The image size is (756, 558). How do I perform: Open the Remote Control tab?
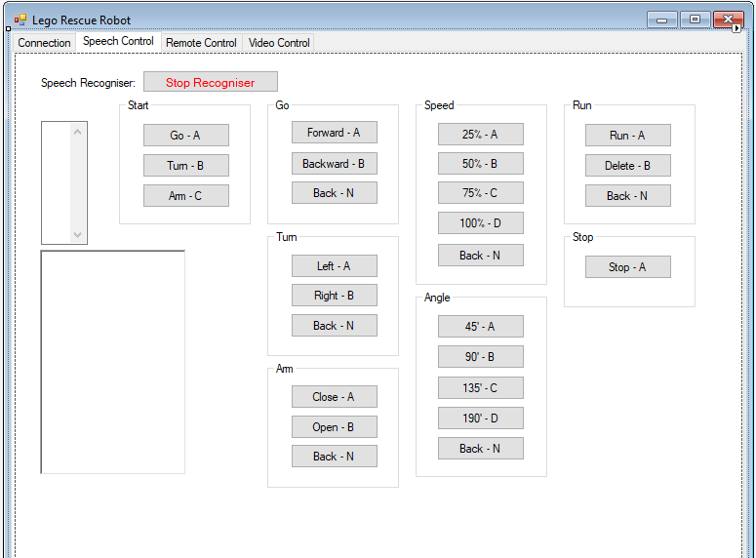click(201, 43)
